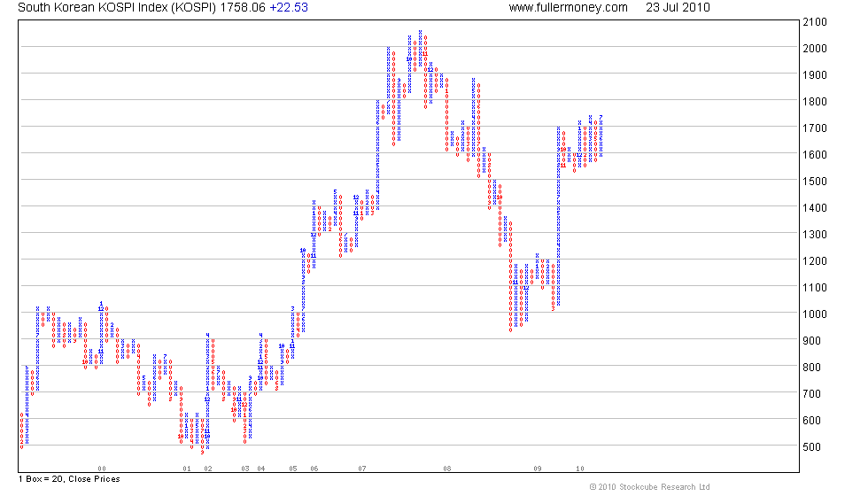Click the 03 year label on time axis
Viewport: 868px width, 496px height.
(245, 469)
